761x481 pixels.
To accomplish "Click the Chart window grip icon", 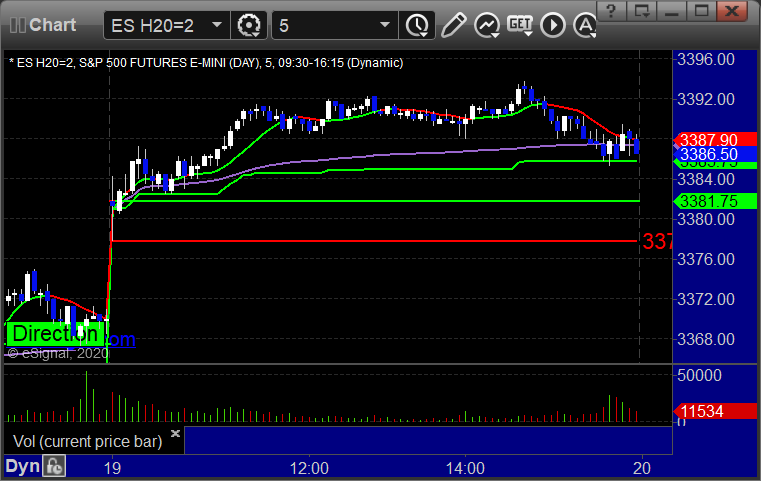I will pyautogui.click(x=17, y=25).
